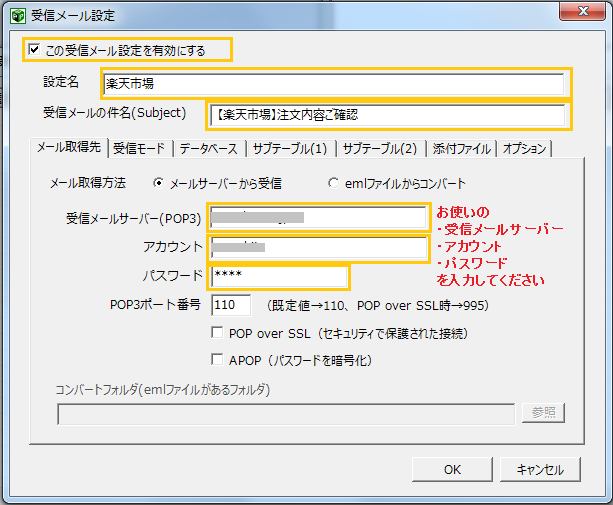Select メールサーバーから受信 radio button

tap(158, 183)
